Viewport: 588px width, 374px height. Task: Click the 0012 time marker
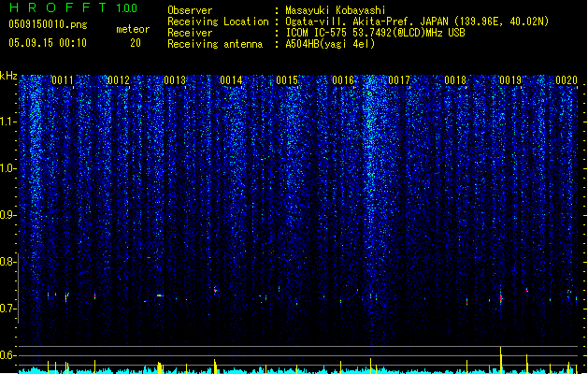click(119, 80)
